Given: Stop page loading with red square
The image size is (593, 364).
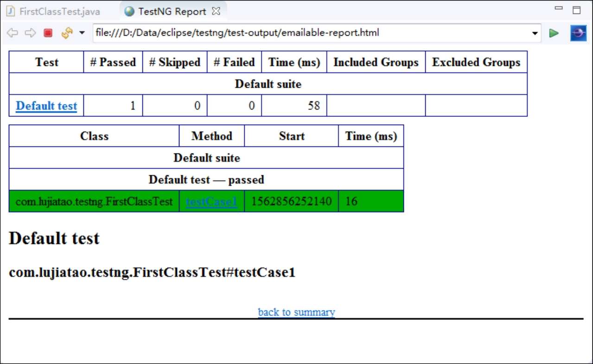Looking at the screenshot, I should click(48, 33).
